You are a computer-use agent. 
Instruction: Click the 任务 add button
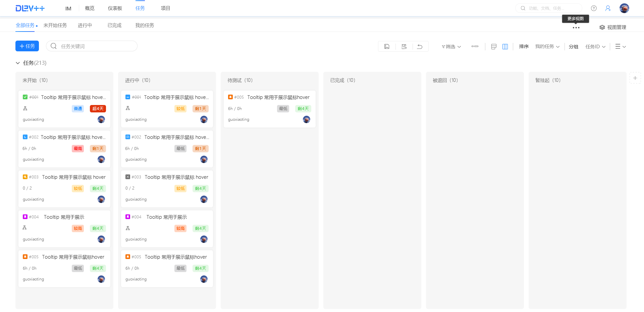(x=27, y=46)
